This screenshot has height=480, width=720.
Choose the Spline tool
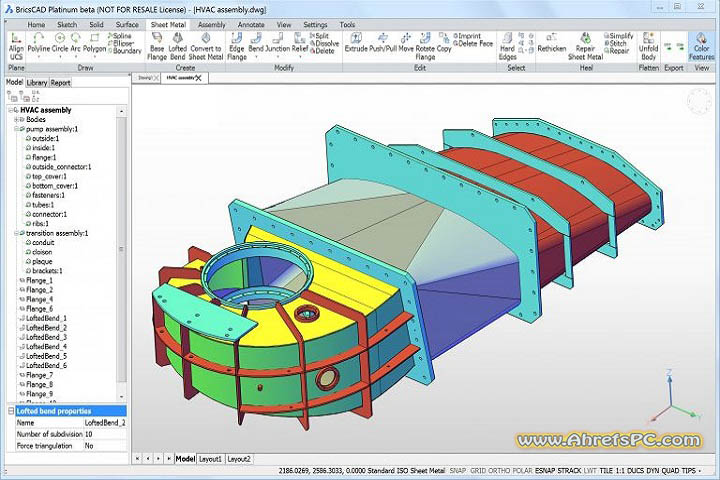point(119,35)
